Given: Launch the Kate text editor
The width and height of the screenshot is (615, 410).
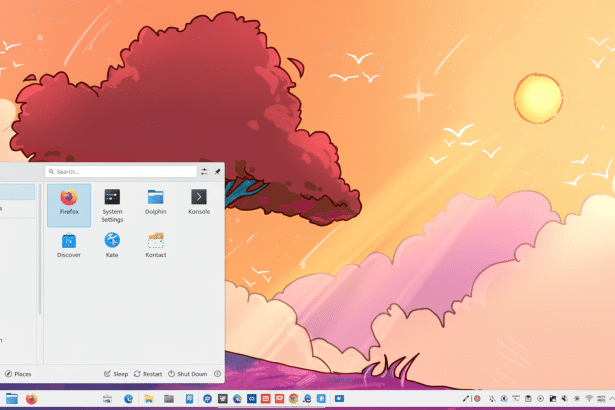Looking at the screenshot, I should 112,245.
